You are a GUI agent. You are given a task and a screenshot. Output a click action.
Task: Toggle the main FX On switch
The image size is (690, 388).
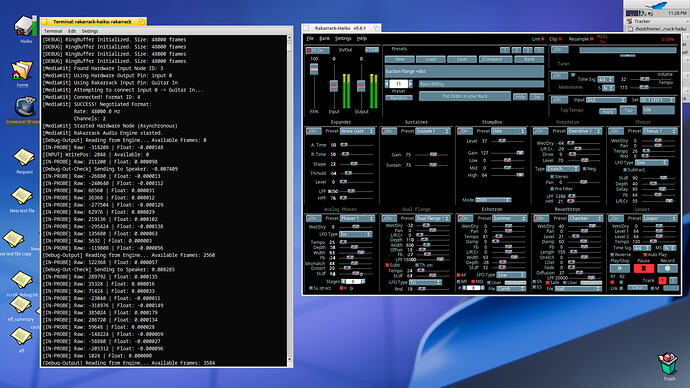(x=317, y=51)
